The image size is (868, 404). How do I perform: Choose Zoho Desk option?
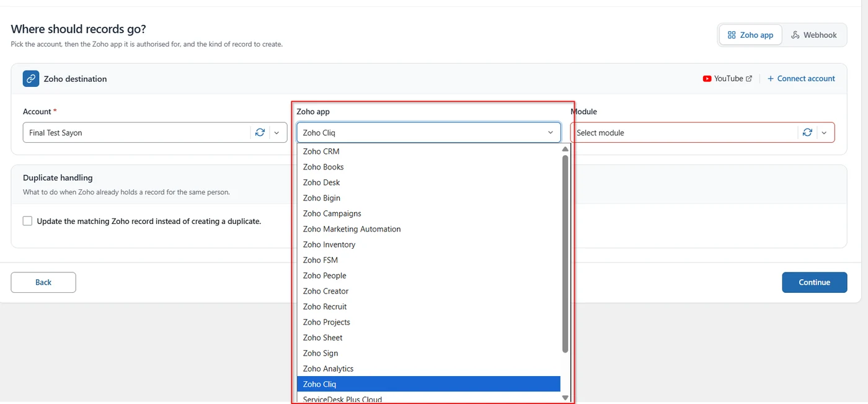pyautogui.click(x=428, y=182)
